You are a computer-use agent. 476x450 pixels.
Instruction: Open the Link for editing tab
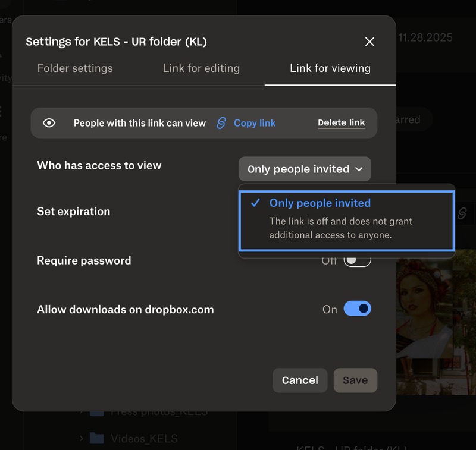pos(201,68)
